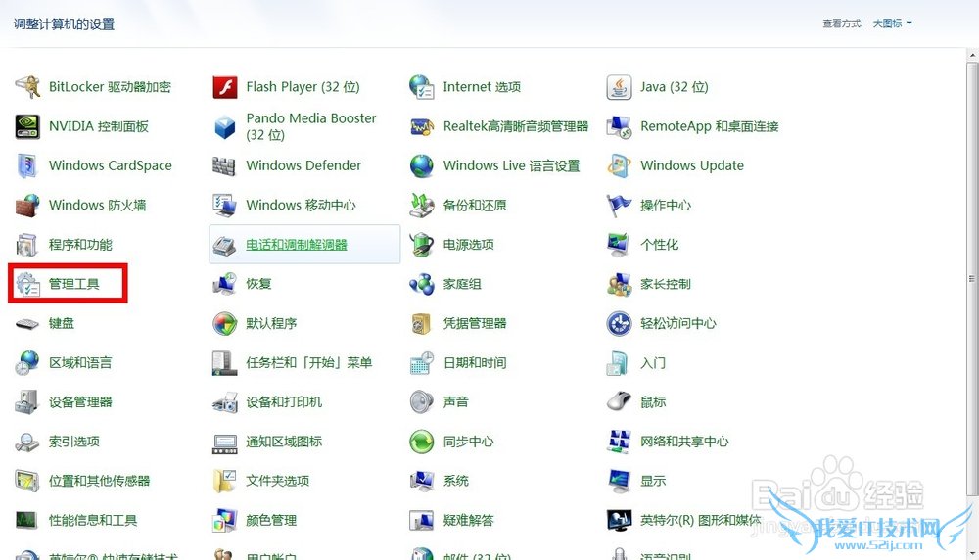The width and height of the screenshot is (979, 560).
Task: Click 声音 speaker icon
Action: point(421,402)
